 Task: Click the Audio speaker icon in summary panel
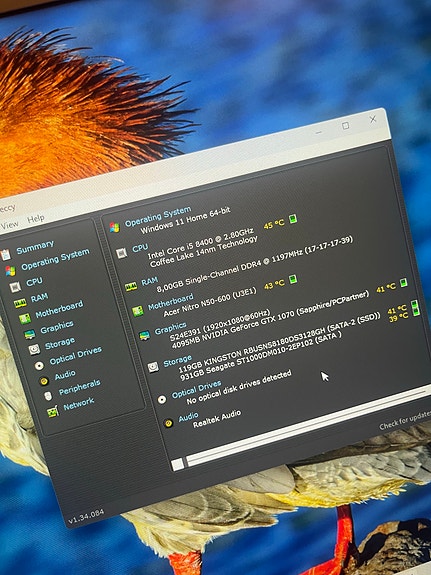pos(168,423)
